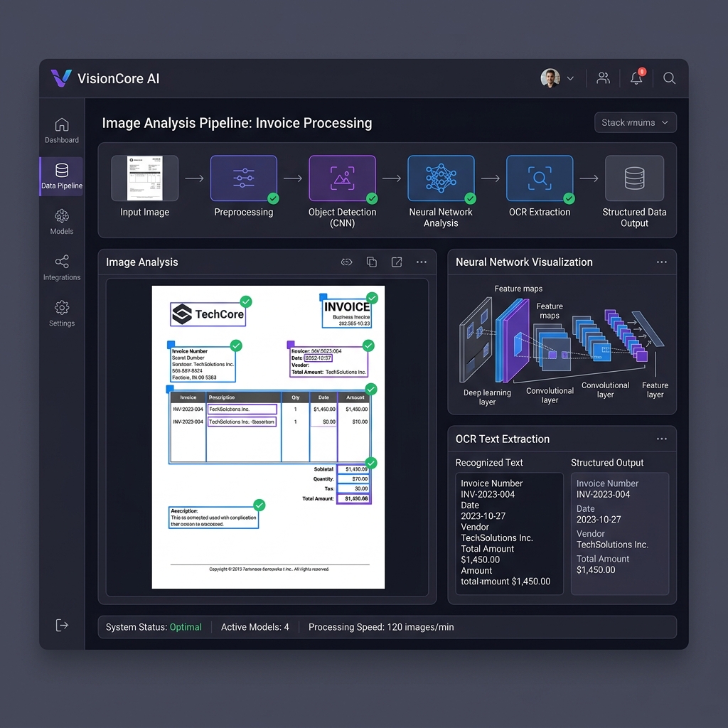This screenshot has width=728, height=728.
Task: Click green check on INVOICE title box
Action: [x=372, y=298]
